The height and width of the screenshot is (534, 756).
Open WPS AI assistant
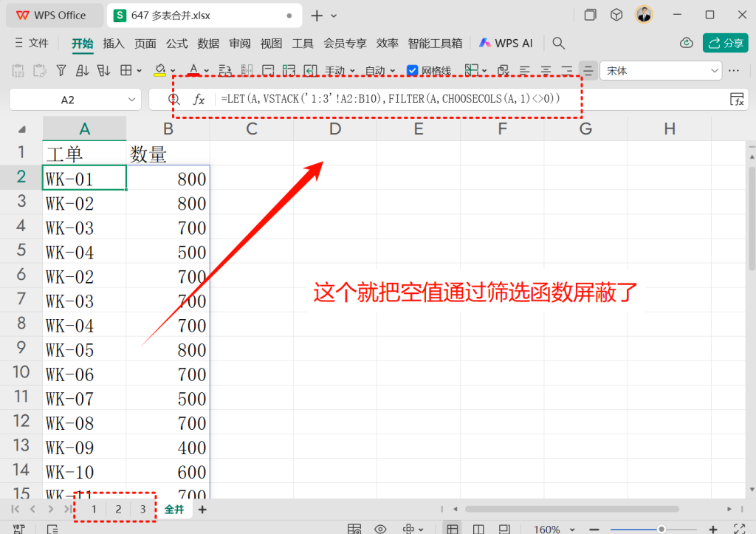point(506,43)
